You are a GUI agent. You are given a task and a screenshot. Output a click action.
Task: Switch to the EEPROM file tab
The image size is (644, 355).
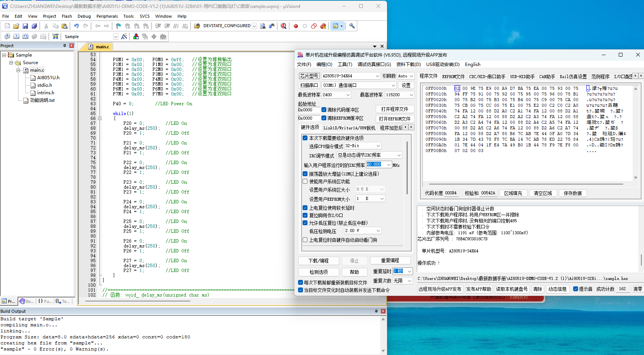tap(453, 77)
